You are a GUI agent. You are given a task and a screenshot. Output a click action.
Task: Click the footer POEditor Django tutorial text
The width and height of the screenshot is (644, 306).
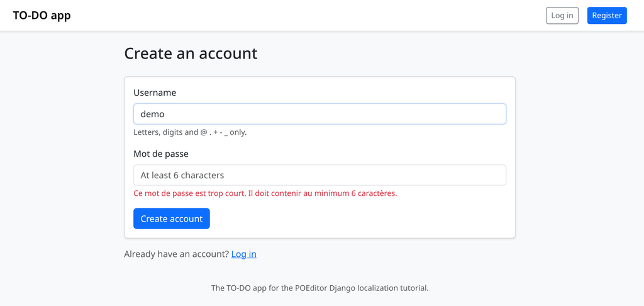[x=320, y=288]
